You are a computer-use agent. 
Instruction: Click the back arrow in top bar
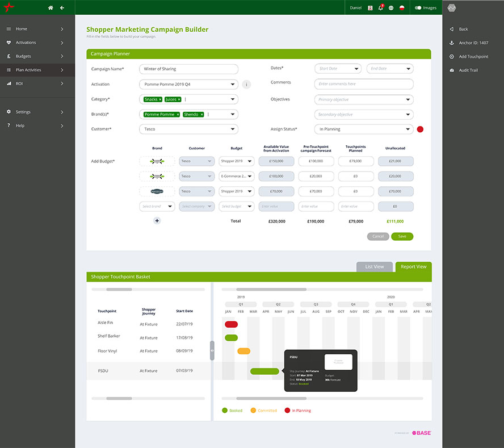tap(62, 8)
